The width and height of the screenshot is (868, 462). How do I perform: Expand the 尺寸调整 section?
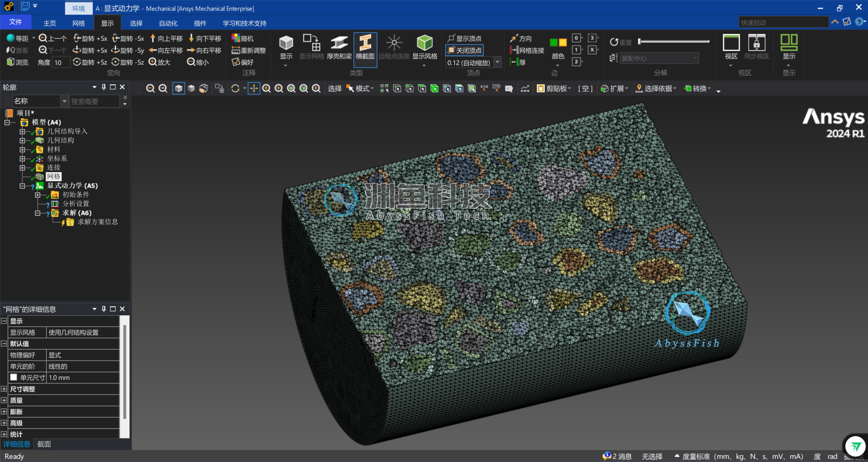point(4,389)
